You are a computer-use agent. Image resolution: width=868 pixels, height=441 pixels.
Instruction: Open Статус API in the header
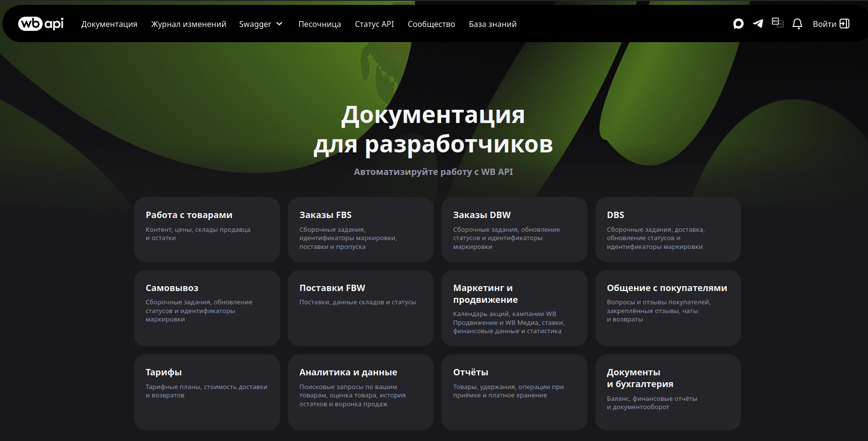(375, 24)
